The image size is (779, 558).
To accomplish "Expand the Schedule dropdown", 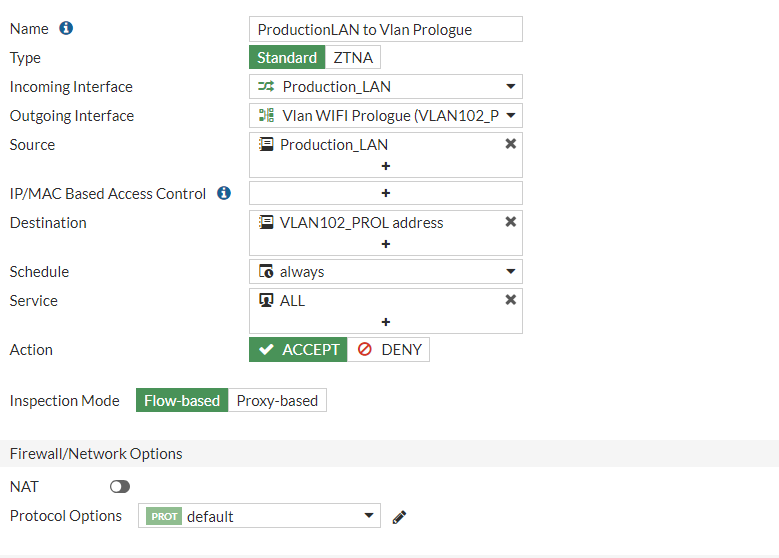I will 386,272.
